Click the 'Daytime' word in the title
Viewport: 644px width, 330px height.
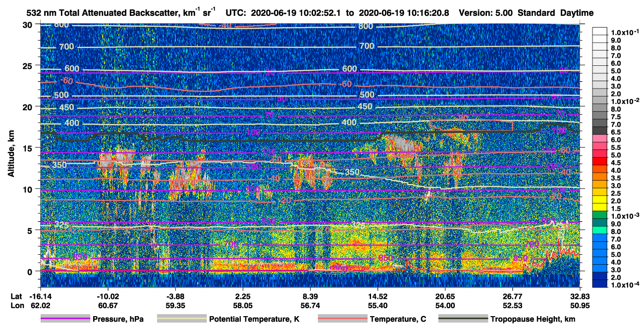577,13
